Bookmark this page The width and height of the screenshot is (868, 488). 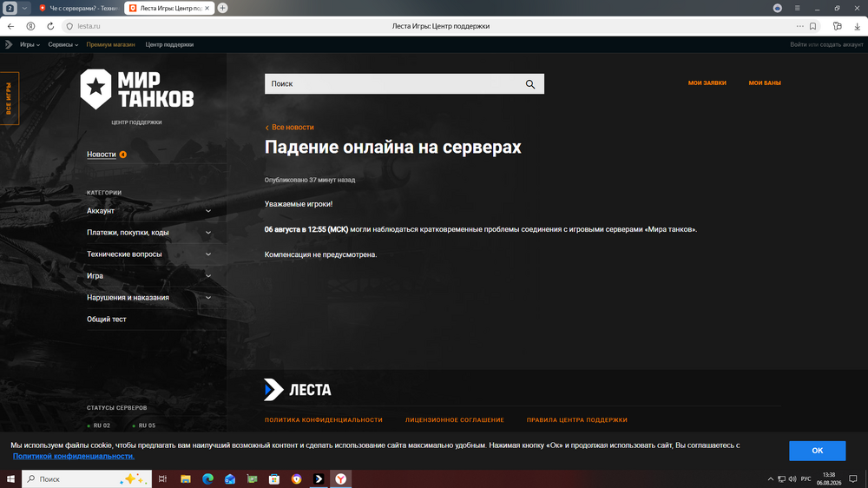812,26
